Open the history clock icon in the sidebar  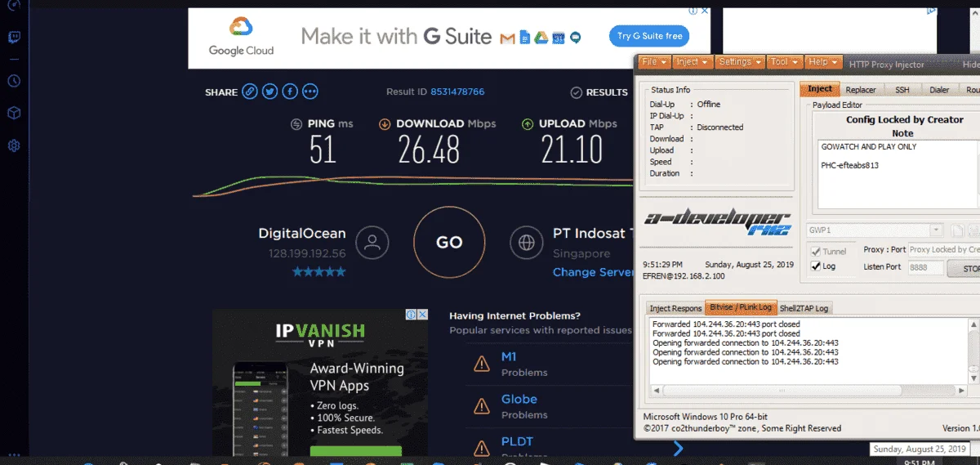(x=13, y=81)
